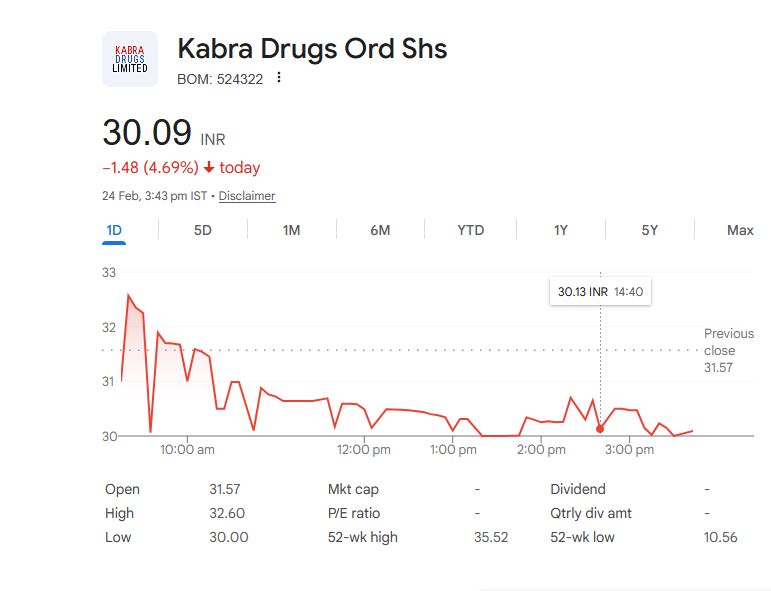Open the Disclaimer link
The height and width of the screenshot is (591, 771).
[247, 196]
